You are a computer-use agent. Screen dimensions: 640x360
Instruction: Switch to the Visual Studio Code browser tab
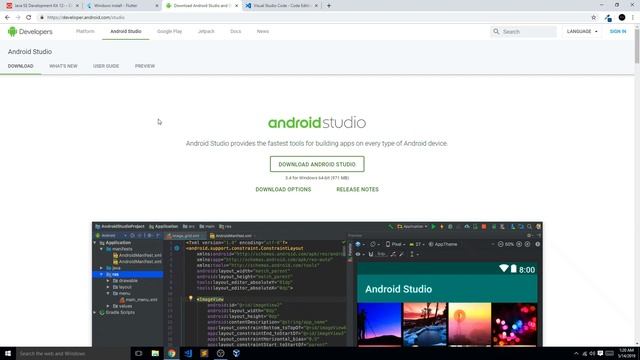(281, 6)
